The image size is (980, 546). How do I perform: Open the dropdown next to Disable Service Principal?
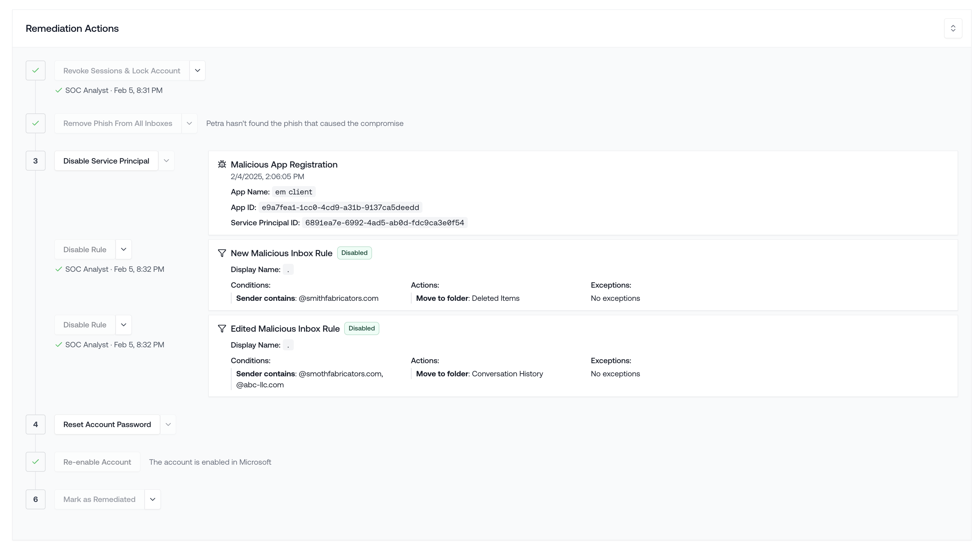[166, 160]
